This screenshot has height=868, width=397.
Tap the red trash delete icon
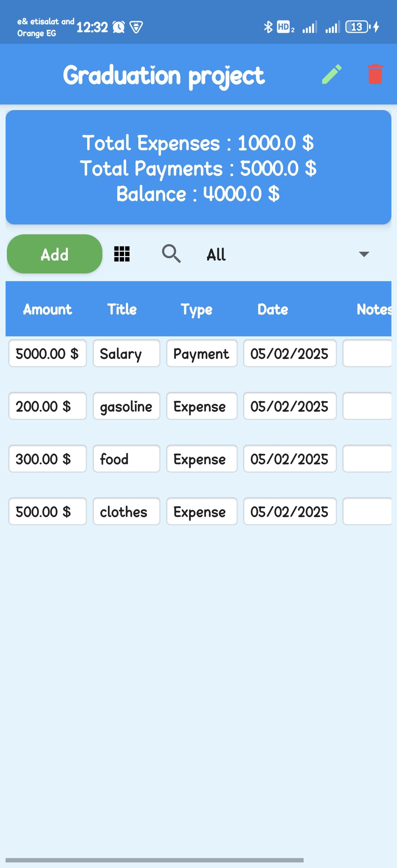tap(375, 74)
